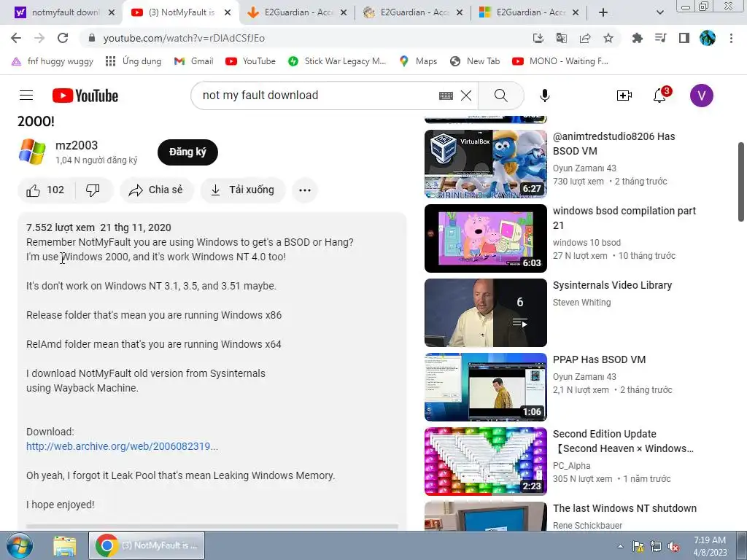
Task: Open the Sysinternals Video Library playlist thumbnail
Action: pyautogui.click(x=485, y=313)
